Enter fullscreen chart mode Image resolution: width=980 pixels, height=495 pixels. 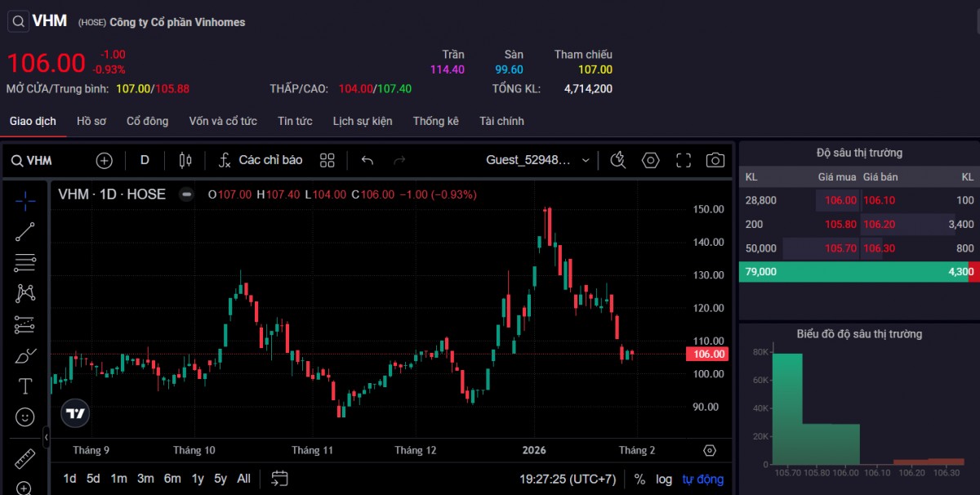684,160
